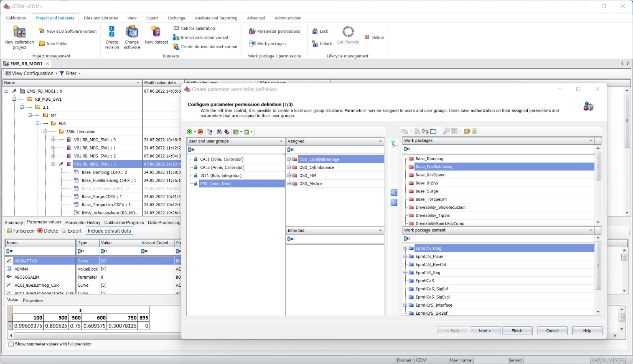The width and height of the screenshot is (633, 364).
Task: Select Base_TorqueLim work package
Action: click(431, 199)
